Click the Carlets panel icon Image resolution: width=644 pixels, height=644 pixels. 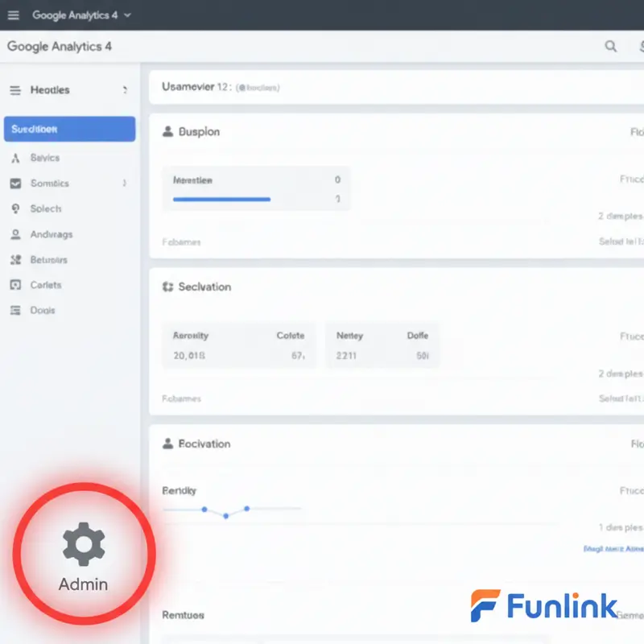(x=18, y=285)
